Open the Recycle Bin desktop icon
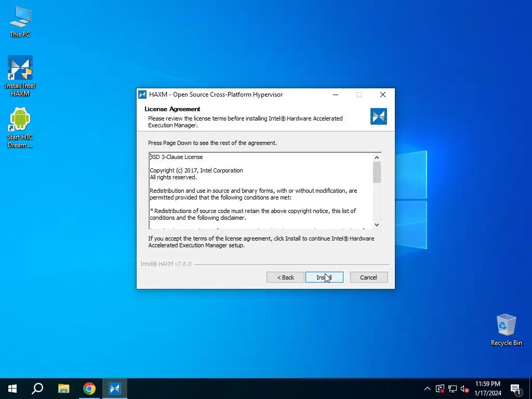 pyautogui.click(x=506, y=330)
